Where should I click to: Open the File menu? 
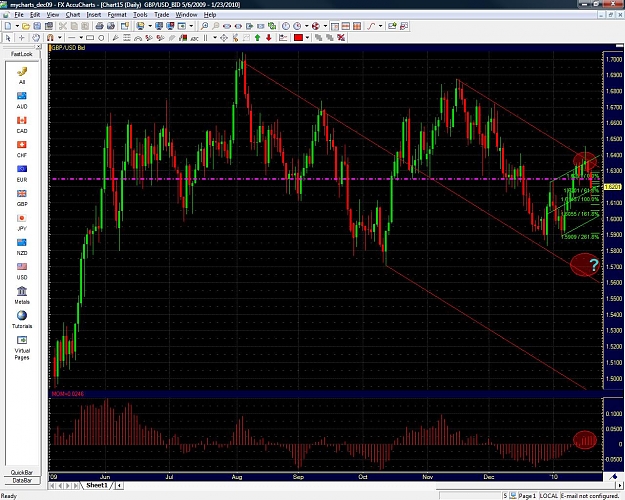point(19,15)
